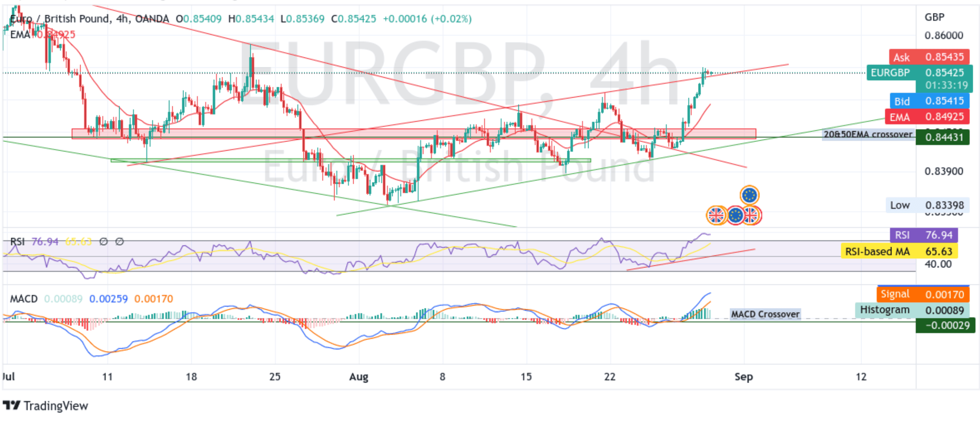Click the '18' date on time axis
This screenshot has width=980, height=440.
[191, 377]
